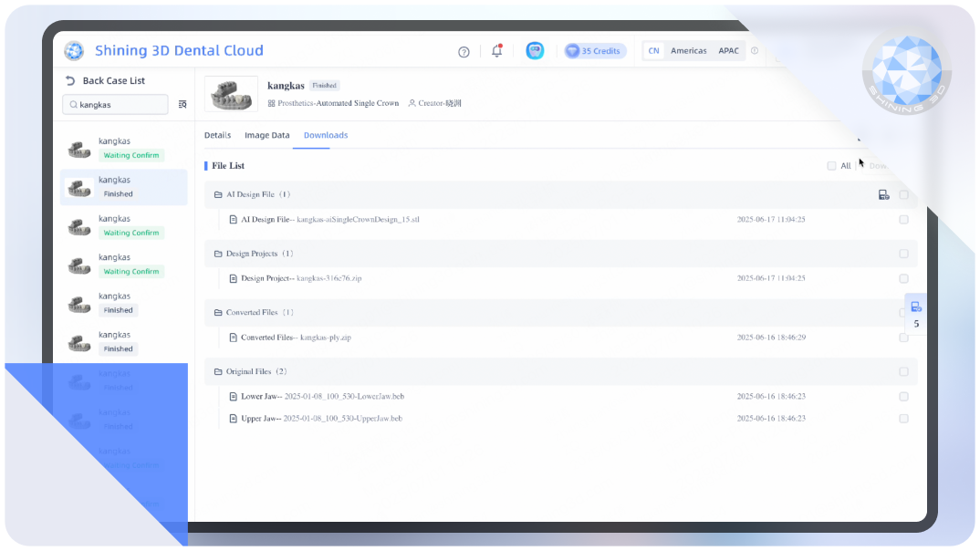Check the All files checkbox

(x=831, y=166)
